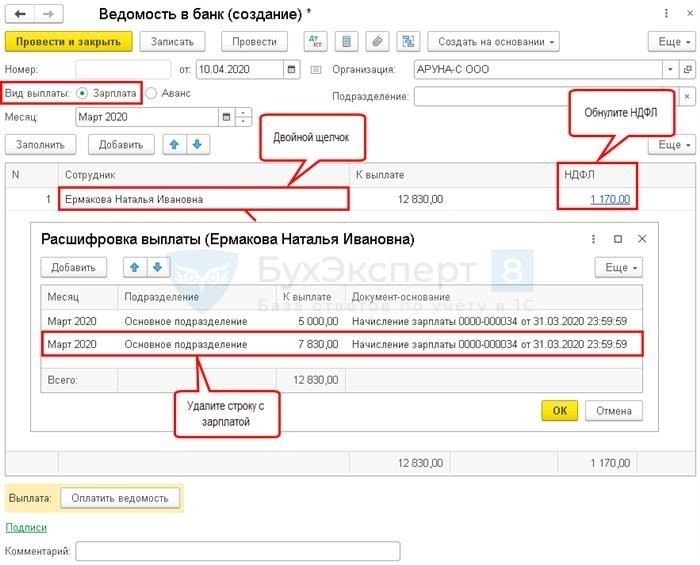Show Дт/Кт postings icon
700x565 pixels.
point(316,42)
